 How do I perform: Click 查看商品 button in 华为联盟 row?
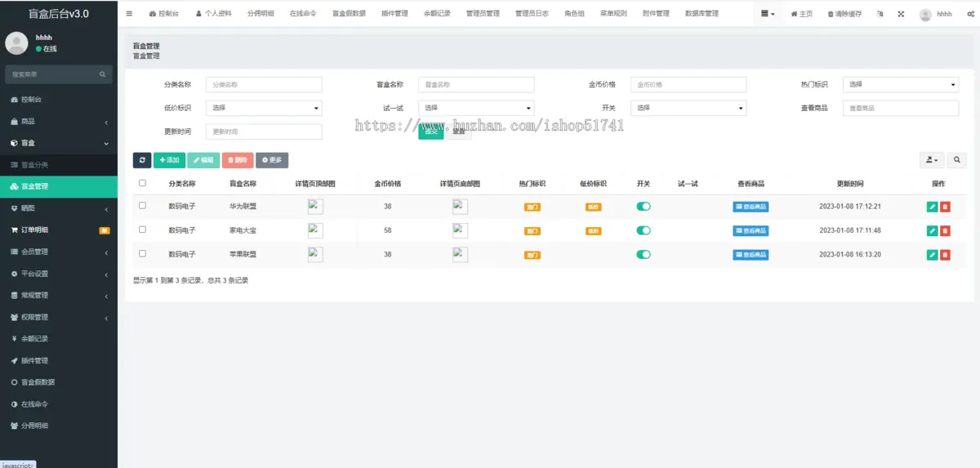(x=751, y=207)
